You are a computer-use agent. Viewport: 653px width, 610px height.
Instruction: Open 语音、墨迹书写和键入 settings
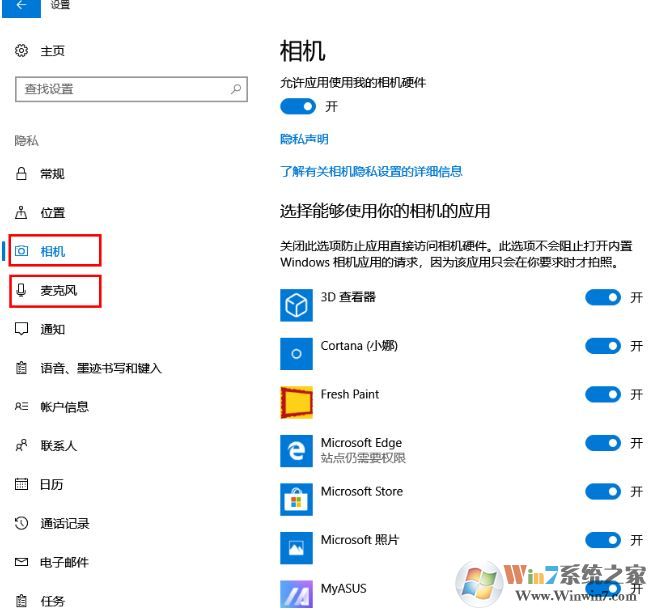(101, 368)
